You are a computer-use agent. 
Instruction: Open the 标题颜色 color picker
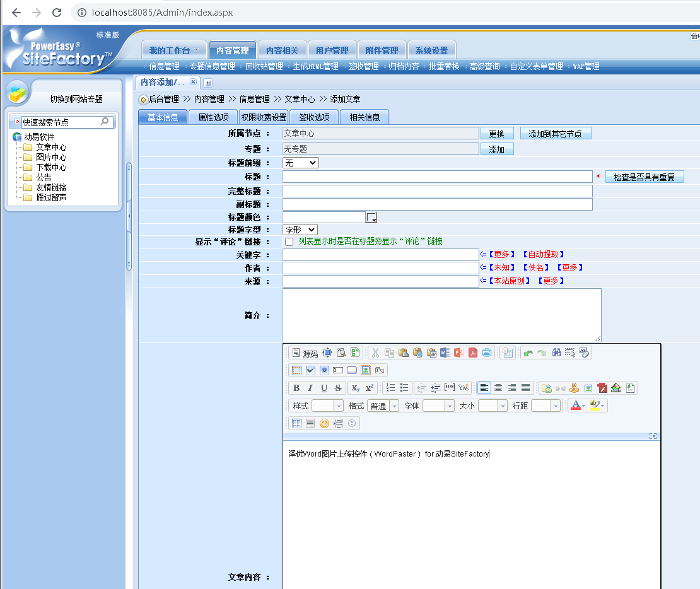[371, 216]
